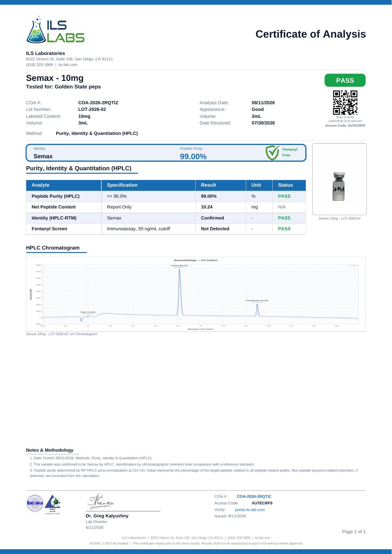Click the Result column header

(x=221, y=185)
